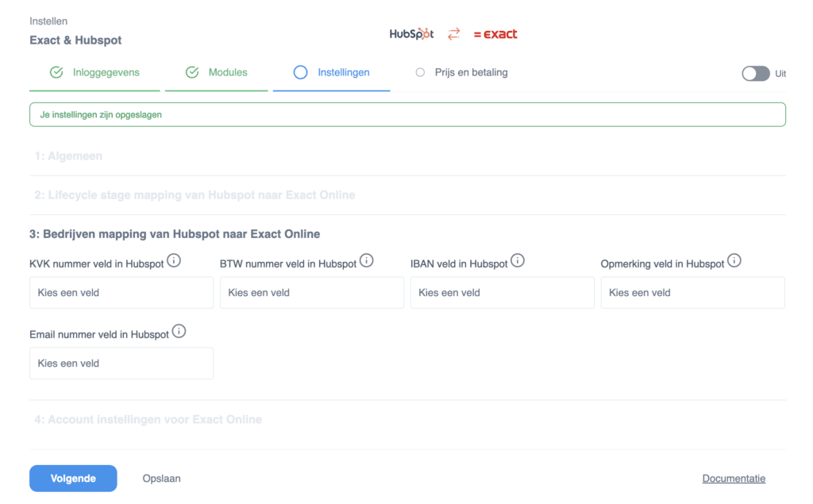Viewport: 813px width, 504px height.
Task: Click info icon next to Email nummer field
Action: [x=179, y=331]
